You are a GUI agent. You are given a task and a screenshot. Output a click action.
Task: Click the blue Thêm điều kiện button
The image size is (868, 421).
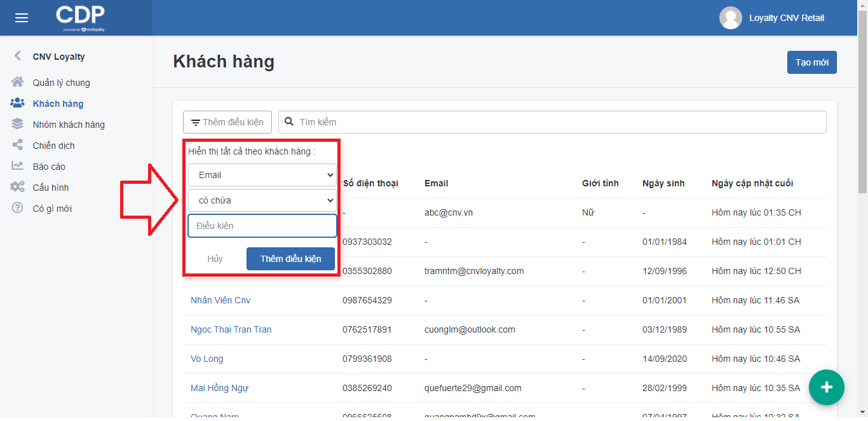point(290,259)
